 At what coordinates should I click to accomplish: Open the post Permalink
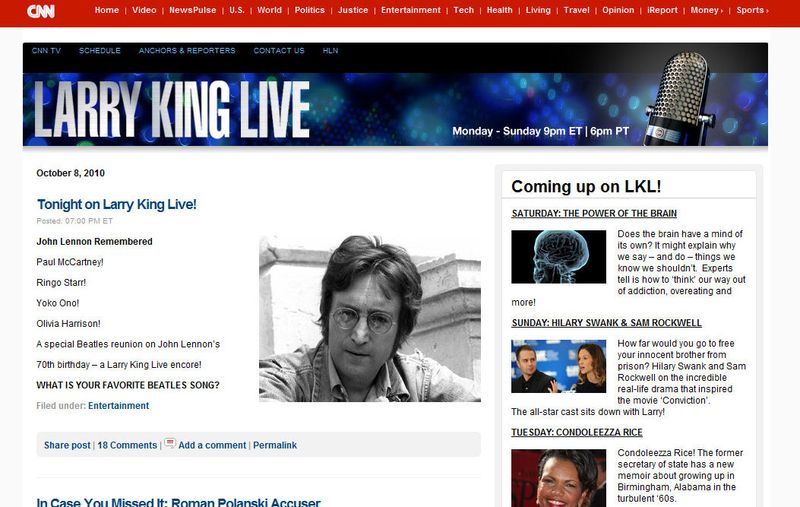click(x=275, y=445)
